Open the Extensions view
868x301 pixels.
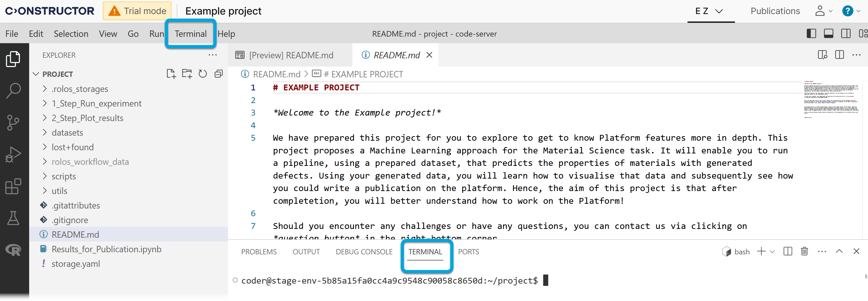14,186
